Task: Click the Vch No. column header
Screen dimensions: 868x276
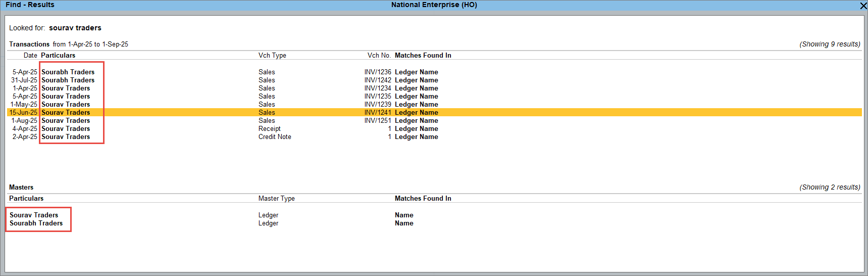Action: coord(379,56)
